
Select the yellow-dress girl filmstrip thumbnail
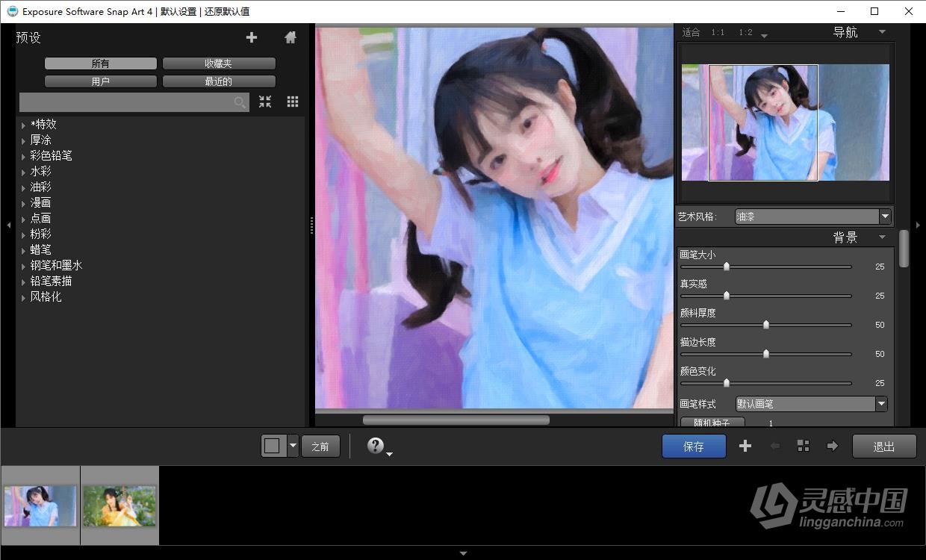(x=119, y=505)
